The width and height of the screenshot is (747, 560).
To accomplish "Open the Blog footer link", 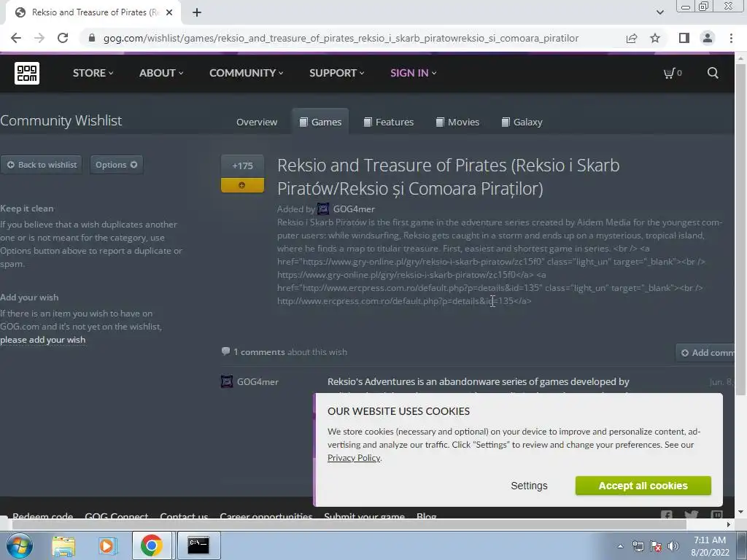I will 426,516.
